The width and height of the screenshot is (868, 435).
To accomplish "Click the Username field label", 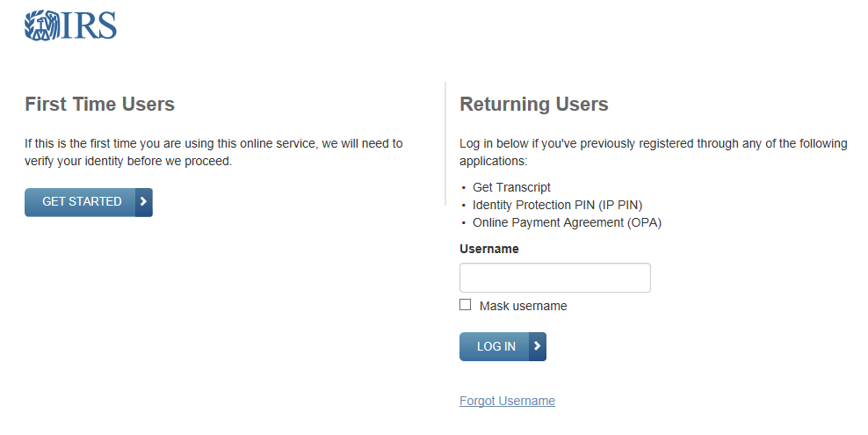I will point(488,249).
